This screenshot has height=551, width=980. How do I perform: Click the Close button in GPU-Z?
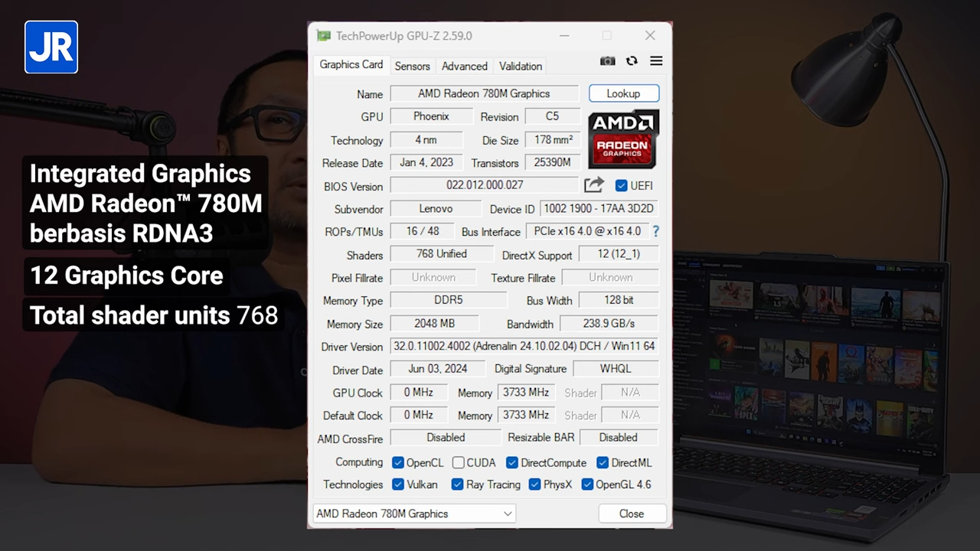(x=631, y=514)
